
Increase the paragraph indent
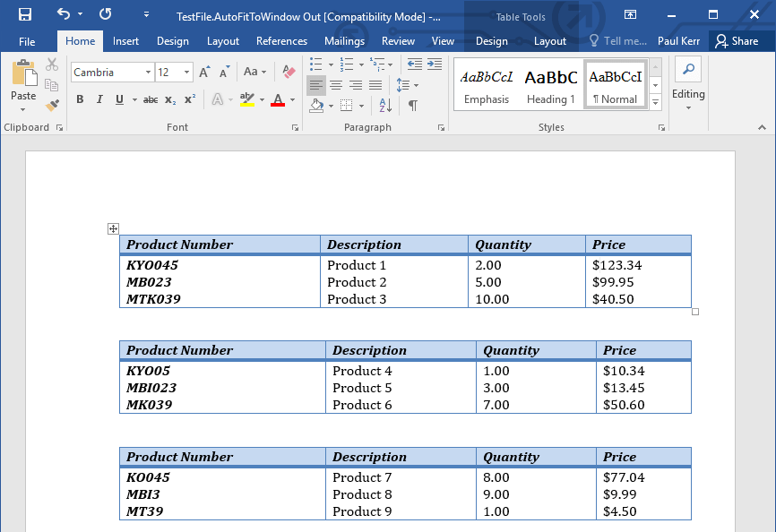[435, 64]
